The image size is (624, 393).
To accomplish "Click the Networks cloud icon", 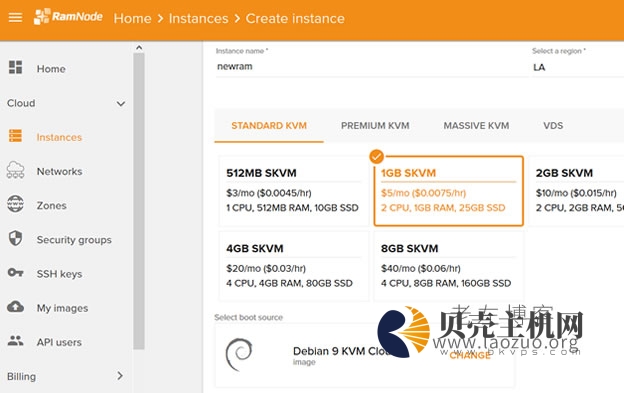I will pos(16,170).
